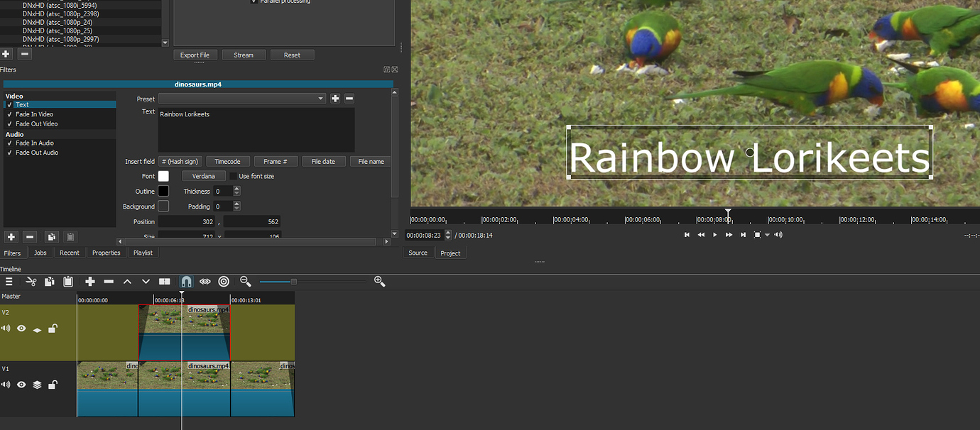Increase the Thickness stepper value
The width and height of the screenshot is (980, 430).
pos(237,189)
